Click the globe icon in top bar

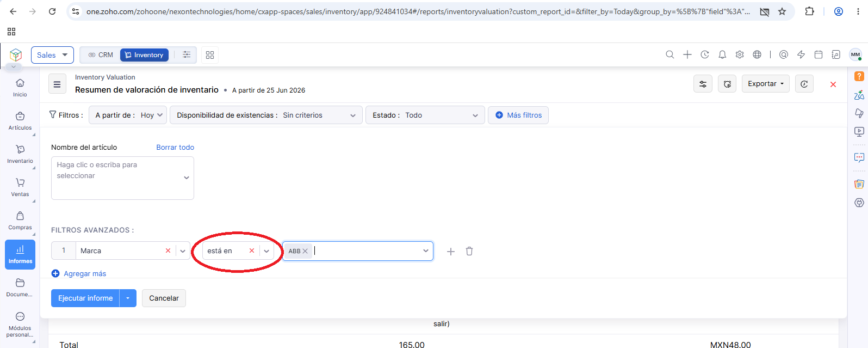[757, 54]
